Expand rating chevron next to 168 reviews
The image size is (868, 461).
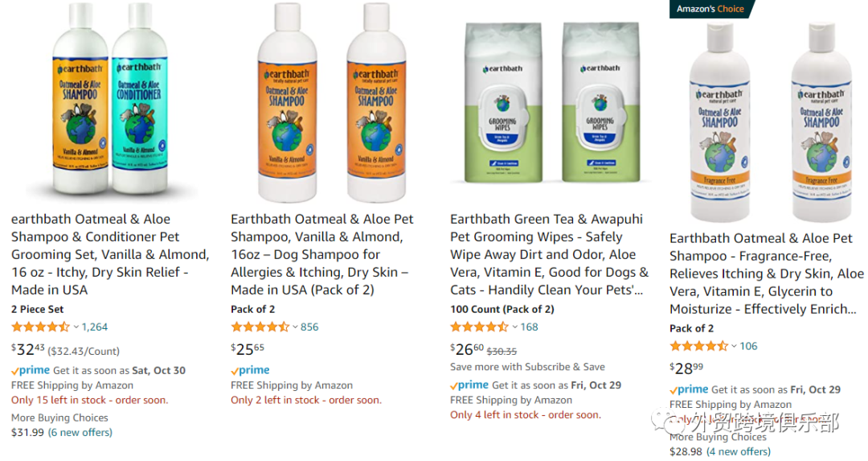click(x=515, y=327)
